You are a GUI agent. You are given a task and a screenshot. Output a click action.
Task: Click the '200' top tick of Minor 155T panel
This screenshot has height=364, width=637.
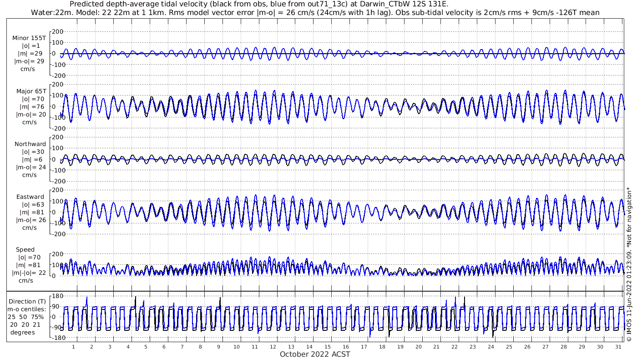click(58, 31)
